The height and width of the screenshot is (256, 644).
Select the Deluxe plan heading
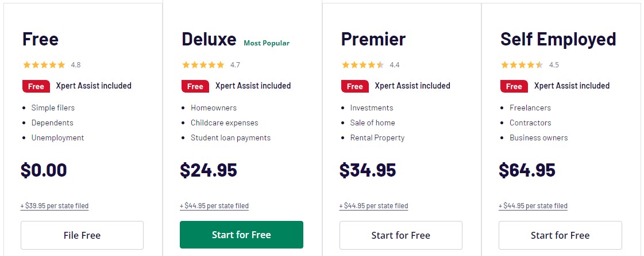click(209, 39)
